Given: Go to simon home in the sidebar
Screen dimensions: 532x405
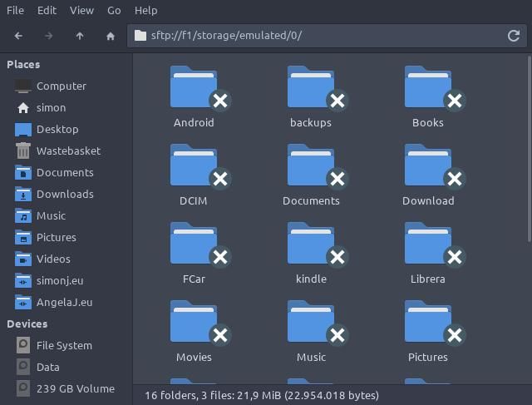Looking at the screenshot, I should click(x=66, y=108).
